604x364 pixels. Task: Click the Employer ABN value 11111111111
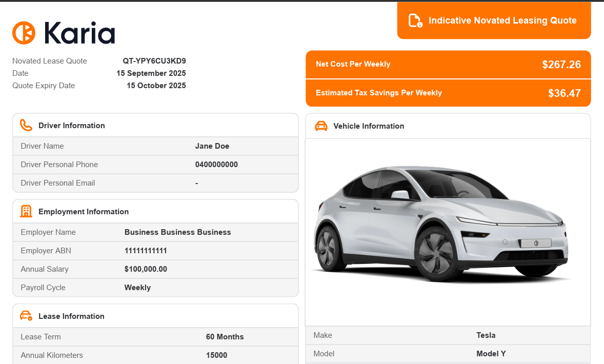click(x=146, y=251)
